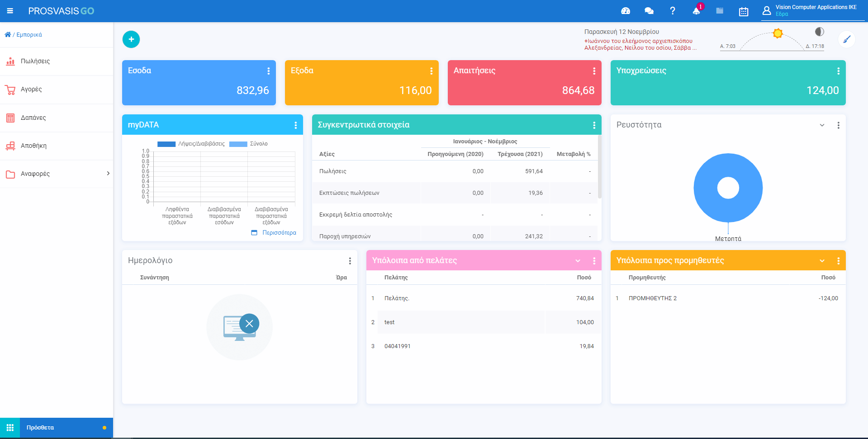
Task: Collapse Υπόλοιπα από πελάτες chevron
Action: (x=578, y=261)
